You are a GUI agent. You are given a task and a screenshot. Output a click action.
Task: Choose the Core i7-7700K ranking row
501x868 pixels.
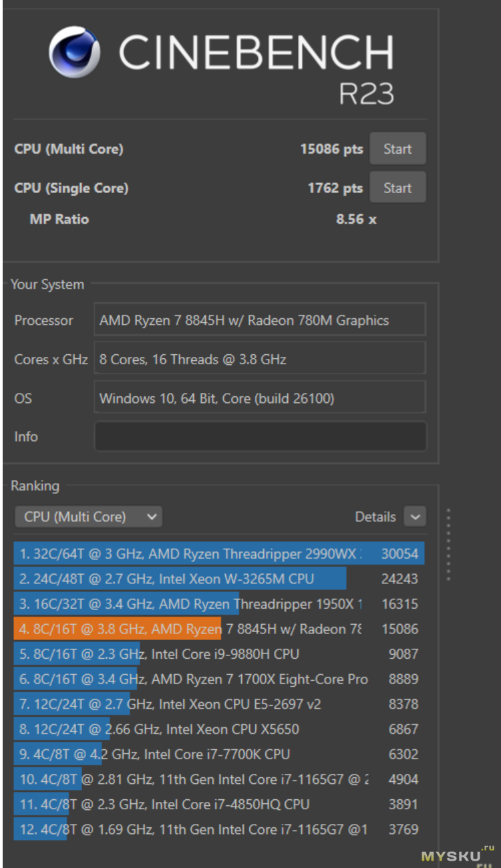(x=218, y=754)
